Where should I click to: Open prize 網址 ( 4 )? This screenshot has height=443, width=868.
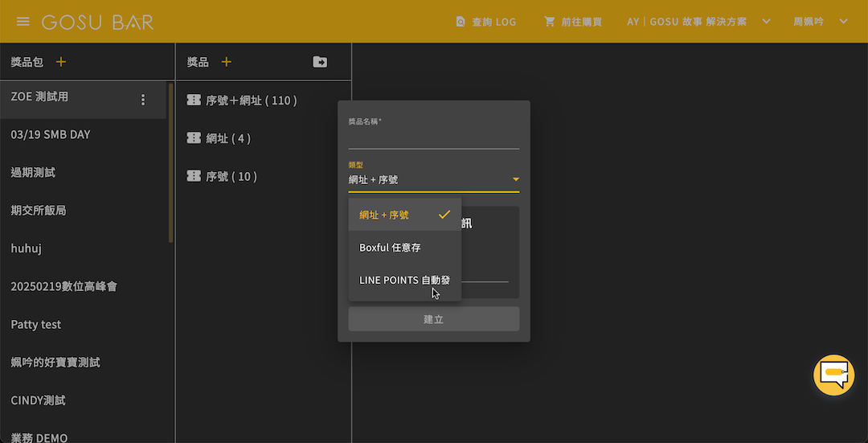pos(228,138)
